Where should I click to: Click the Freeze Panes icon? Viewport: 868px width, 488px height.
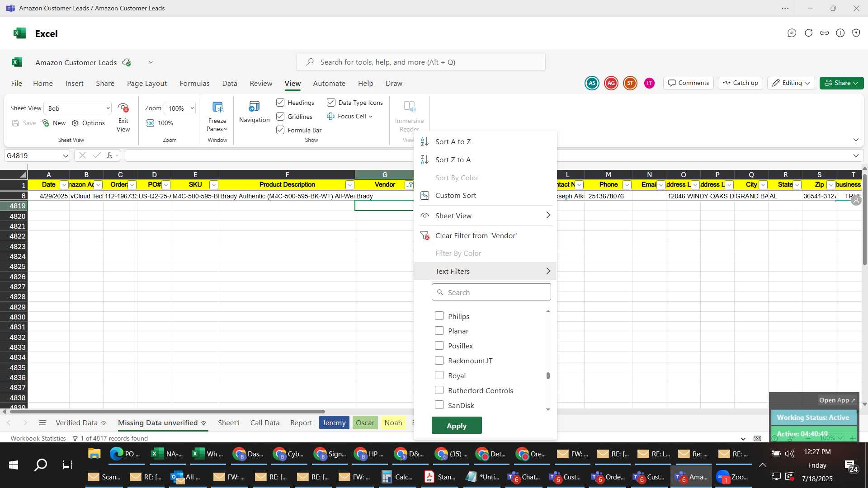pyautogui.click(x=217, y=108)
